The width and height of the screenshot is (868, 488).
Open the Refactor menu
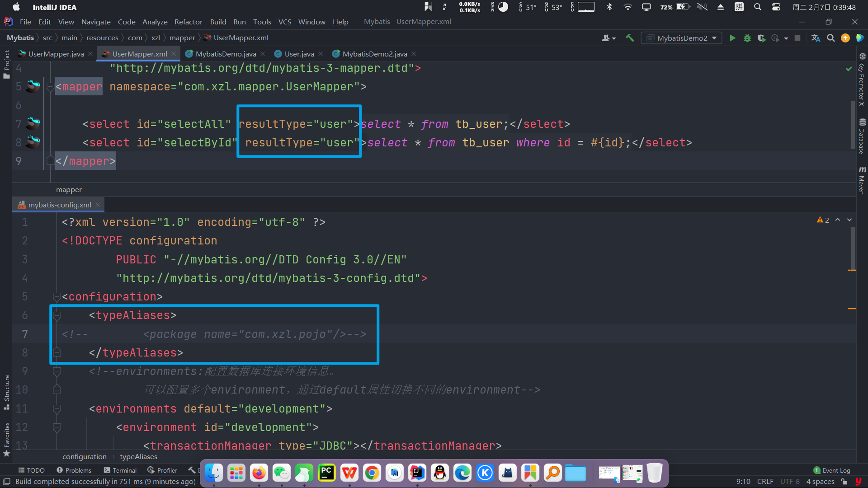point(188,22)
